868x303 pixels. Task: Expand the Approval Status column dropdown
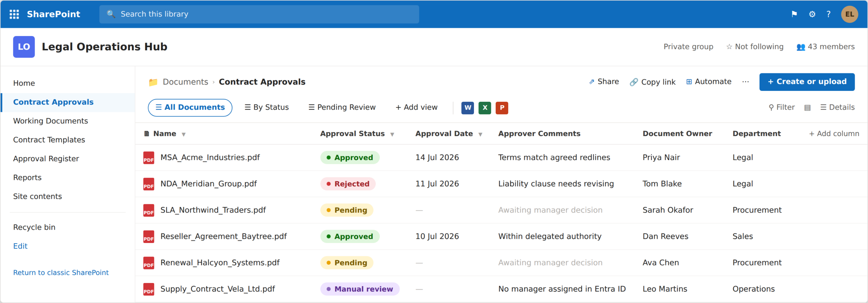pyautogui.click(x=392, y=134)
